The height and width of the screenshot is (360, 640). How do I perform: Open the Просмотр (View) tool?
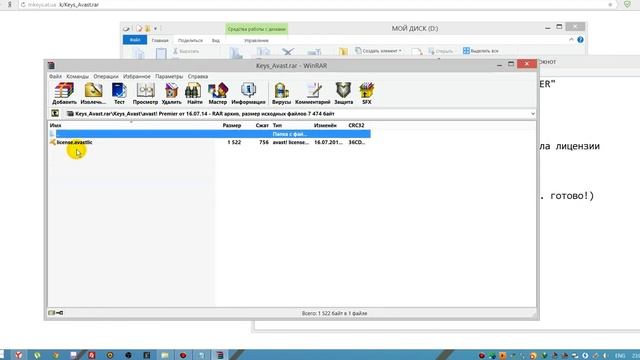pos(145,93)
